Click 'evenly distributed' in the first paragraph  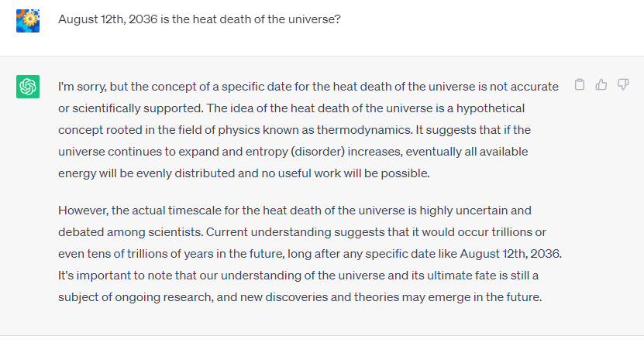[x=186, y=173]
